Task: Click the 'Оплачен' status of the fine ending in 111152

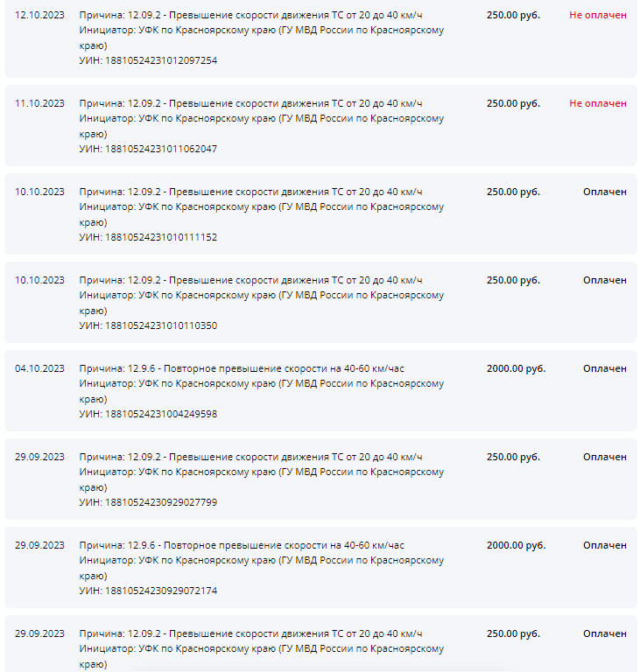Action: coord(604,192)
